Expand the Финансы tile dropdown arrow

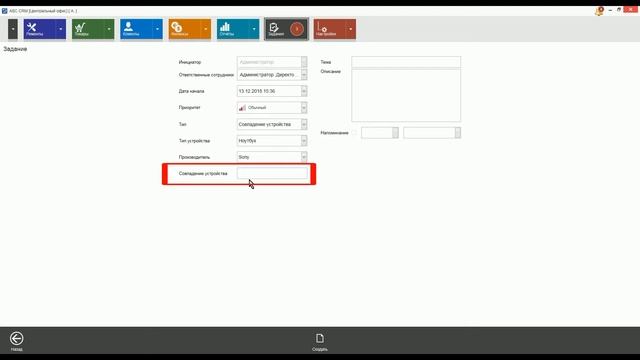tap(205, 29)
